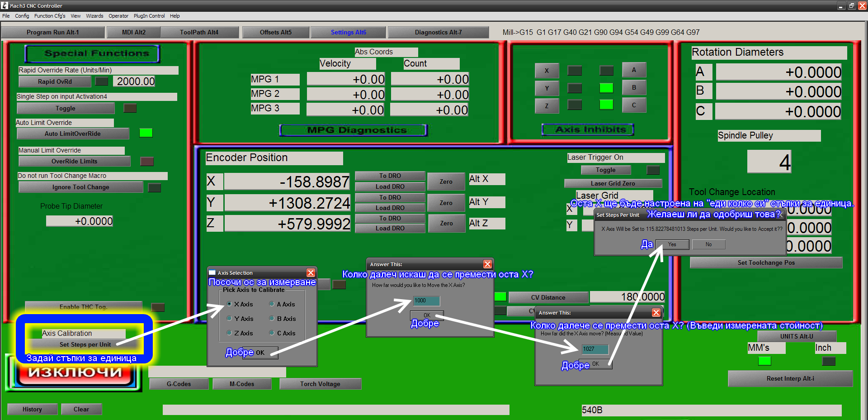Image resolution: width=868 pixels, height=420 pixels.
Task: Open the Operator menu
Action: click(118, 16)
